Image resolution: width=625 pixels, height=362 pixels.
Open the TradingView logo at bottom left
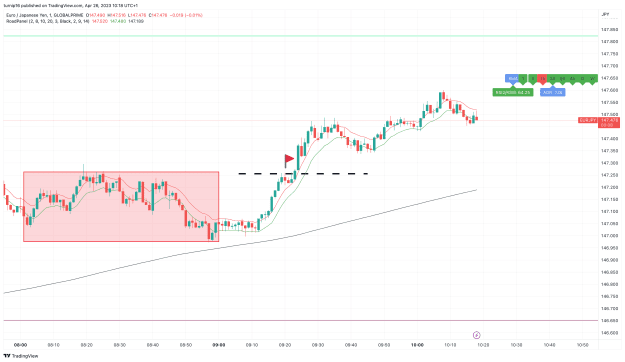tap(21, 356)
